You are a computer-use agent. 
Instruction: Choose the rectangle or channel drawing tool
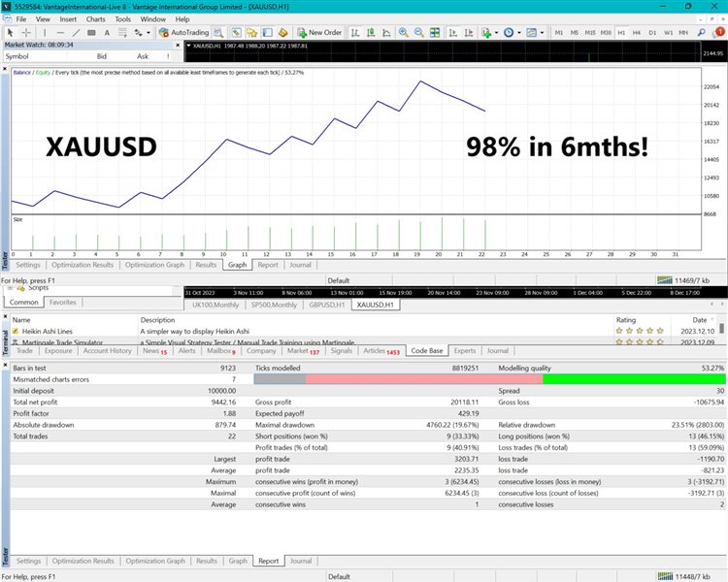coord(91,32)
